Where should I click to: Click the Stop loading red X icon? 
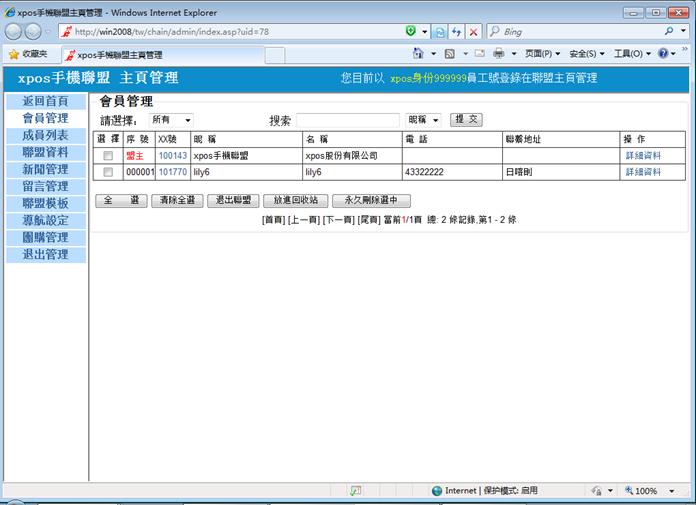click(x=473, y=32)
